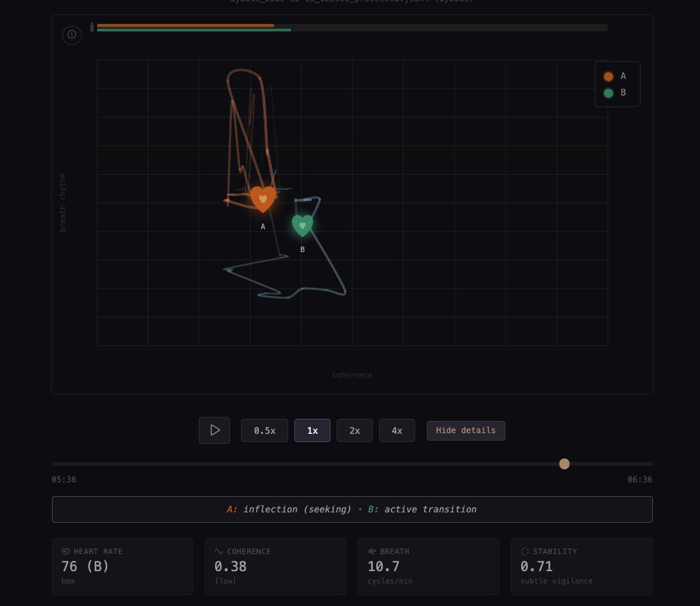Open the info icon in the chart corner
700x606 pixels.
coord(72,34)
